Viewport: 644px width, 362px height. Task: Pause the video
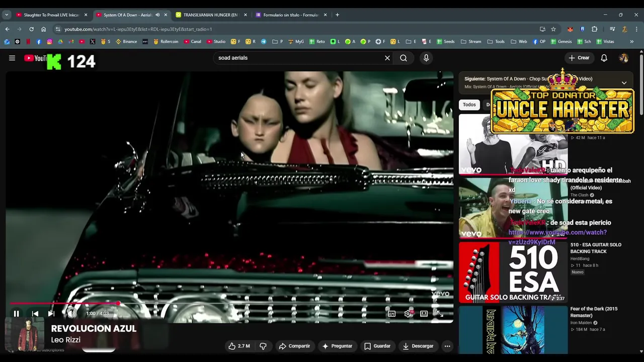tap(16, 314)
